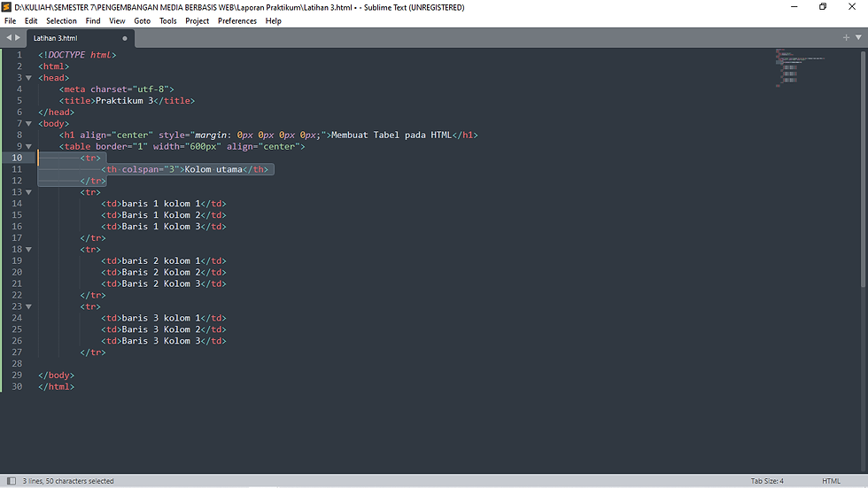Click 'Baris 1 Kolom 2' on line 15
The image size is (868, 488).
(x=161, y=215)
